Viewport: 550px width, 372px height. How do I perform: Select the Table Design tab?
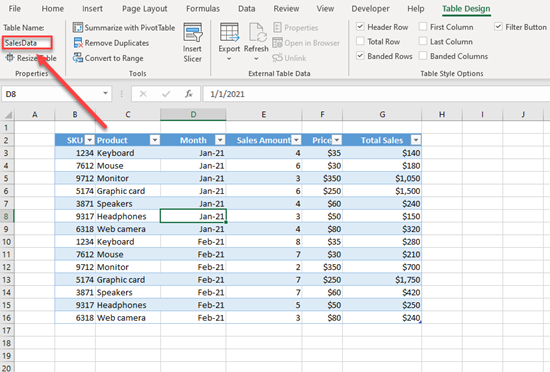tap(466, 8)
